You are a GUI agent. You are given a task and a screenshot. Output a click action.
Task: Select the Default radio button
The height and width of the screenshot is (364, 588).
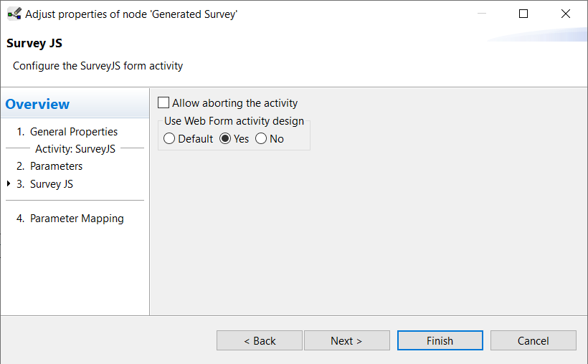(x=169, y=139)
